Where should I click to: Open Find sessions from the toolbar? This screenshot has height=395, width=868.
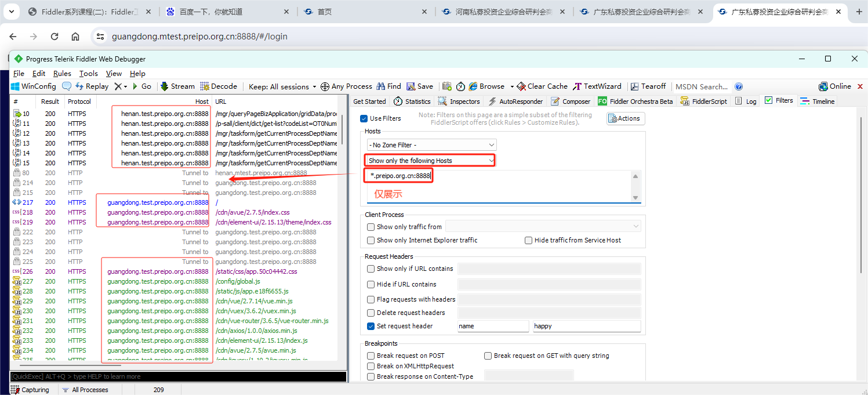click(388, 86)
